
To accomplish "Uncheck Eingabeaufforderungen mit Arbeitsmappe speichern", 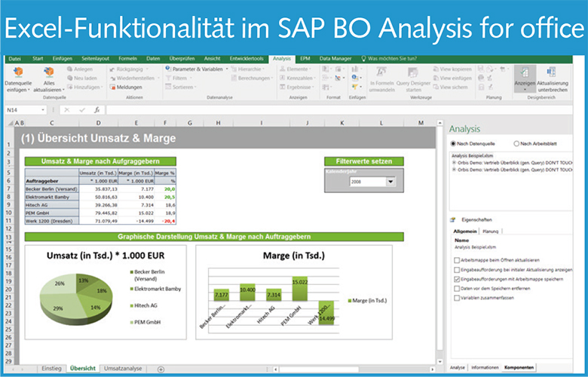I will point(457,279).
